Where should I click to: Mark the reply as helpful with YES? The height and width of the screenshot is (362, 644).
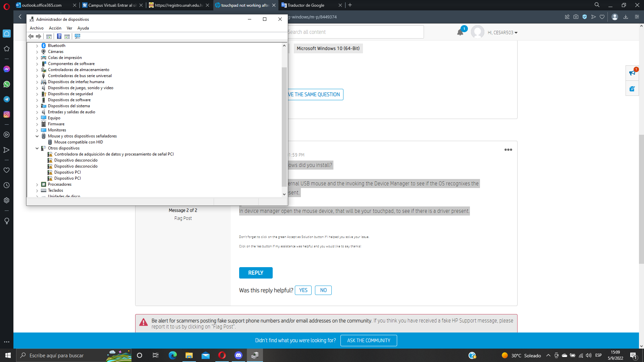coord(303,290)
